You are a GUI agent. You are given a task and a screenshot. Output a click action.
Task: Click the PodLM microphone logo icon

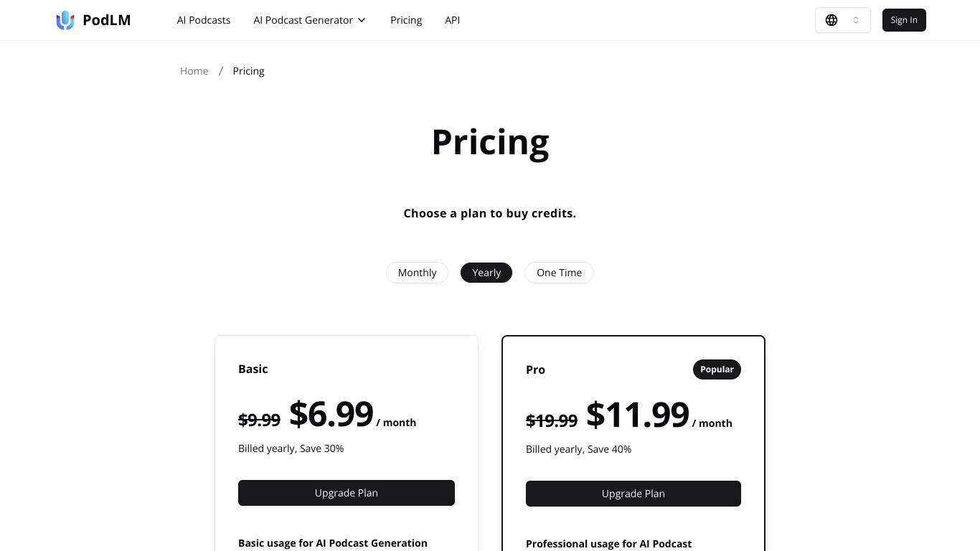click(65, 20)
